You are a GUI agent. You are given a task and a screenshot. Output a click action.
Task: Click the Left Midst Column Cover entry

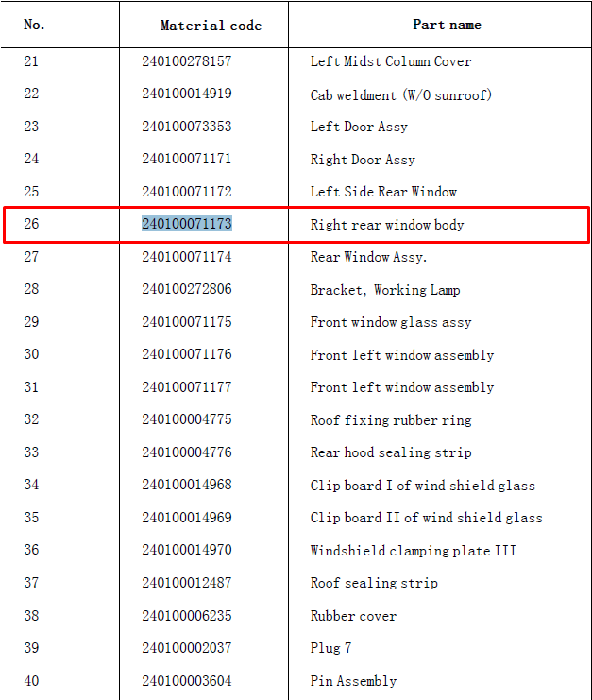(391, 61)
